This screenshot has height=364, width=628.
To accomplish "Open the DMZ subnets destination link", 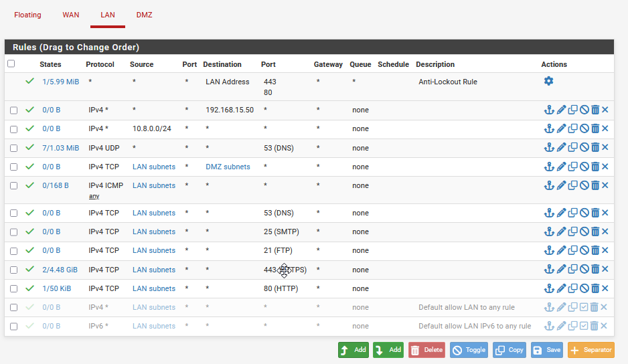I will point(228,167).
